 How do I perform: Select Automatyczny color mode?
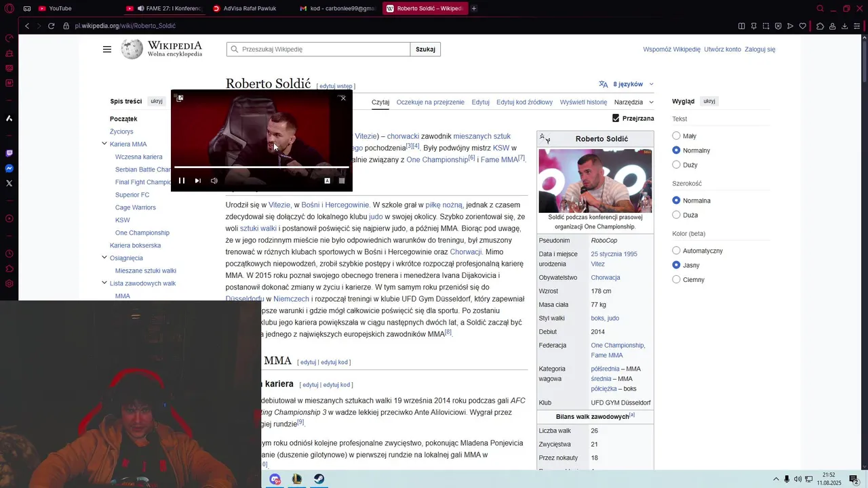click(676, 251)
